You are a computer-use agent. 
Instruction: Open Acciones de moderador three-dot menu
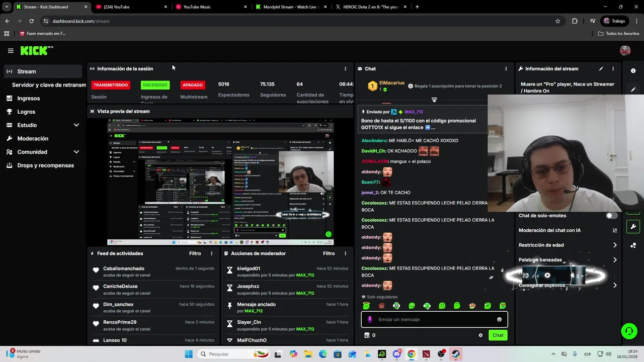coord(345,253)
